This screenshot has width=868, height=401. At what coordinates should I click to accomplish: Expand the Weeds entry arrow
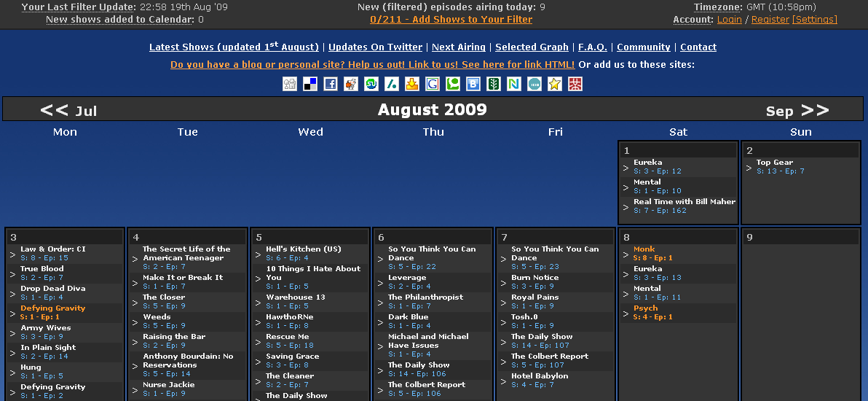point(135,322)
